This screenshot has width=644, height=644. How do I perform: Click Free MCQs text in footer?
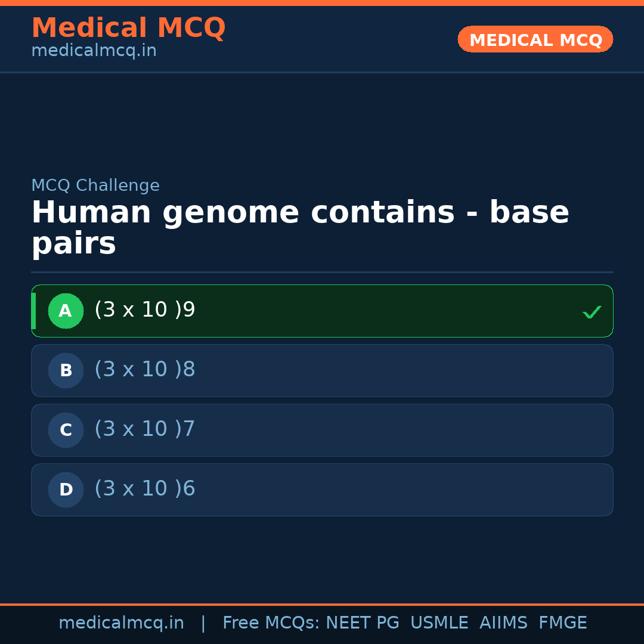(271, 623)
